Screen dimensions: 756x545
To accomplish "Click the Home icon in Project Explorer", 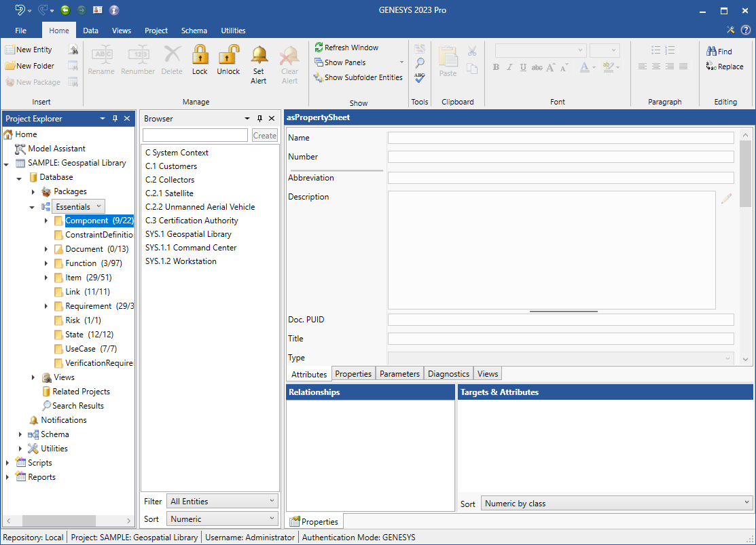I will [x=8, y=134].
